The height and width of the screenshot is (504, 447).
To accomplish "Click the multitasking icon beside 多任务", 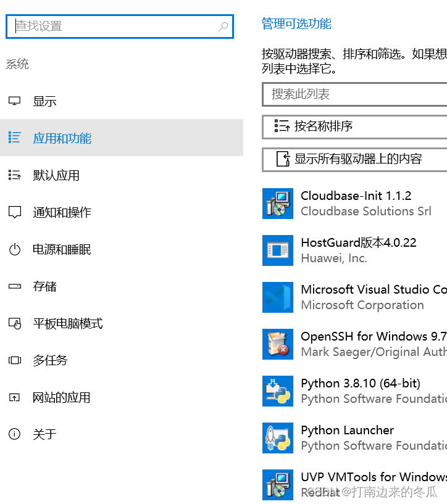I will click(x=14, y=360).
